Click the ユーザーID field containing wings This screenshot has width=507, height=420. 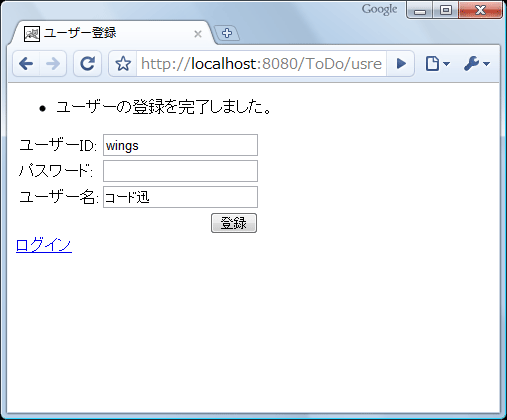[x=180, y=145]
